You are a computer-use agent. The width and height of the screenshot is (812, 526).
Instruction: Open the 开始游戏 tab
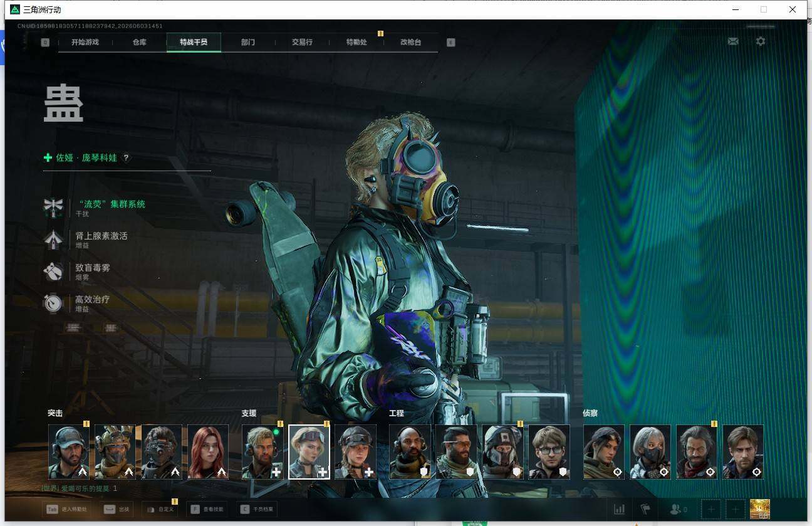pyautogui.click(x=85, y=42)
